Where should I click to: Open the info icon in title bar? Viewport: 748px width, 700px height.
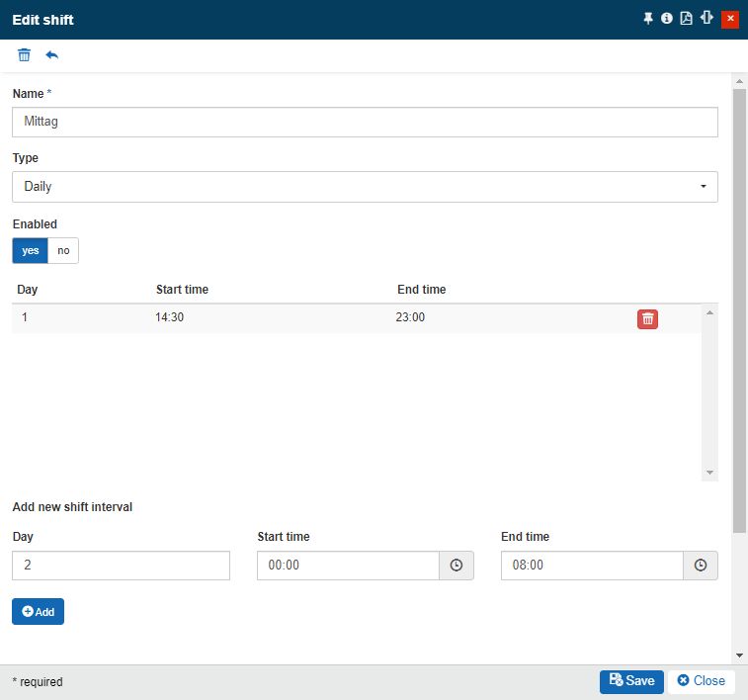(667, 19)
